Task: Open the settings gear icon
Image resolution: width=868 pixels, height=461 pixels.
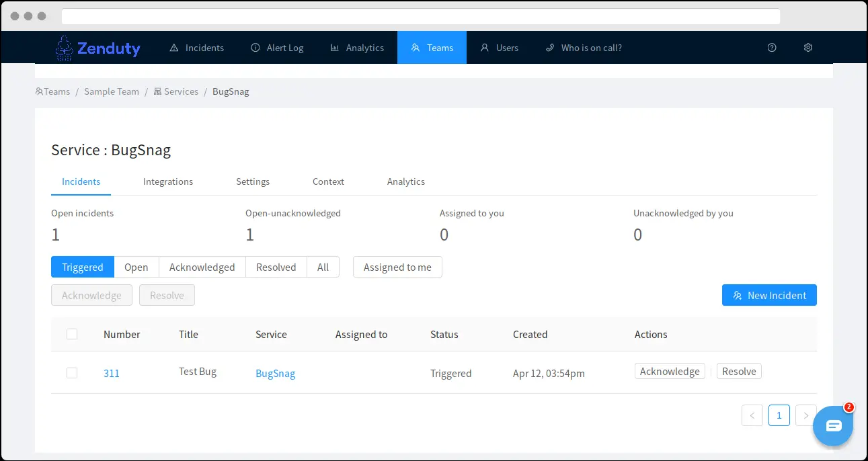Action: coord(808,48)
